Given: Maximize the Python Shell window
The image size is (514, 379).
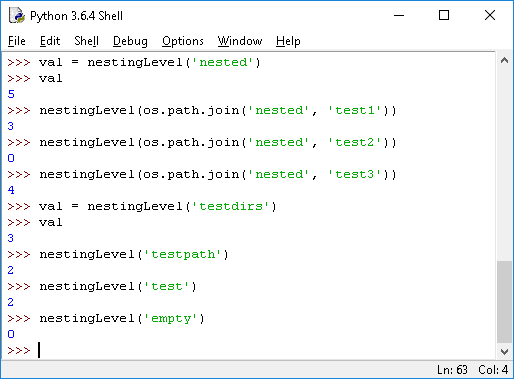Looking at the screenshot, I should tap(444, 15).
